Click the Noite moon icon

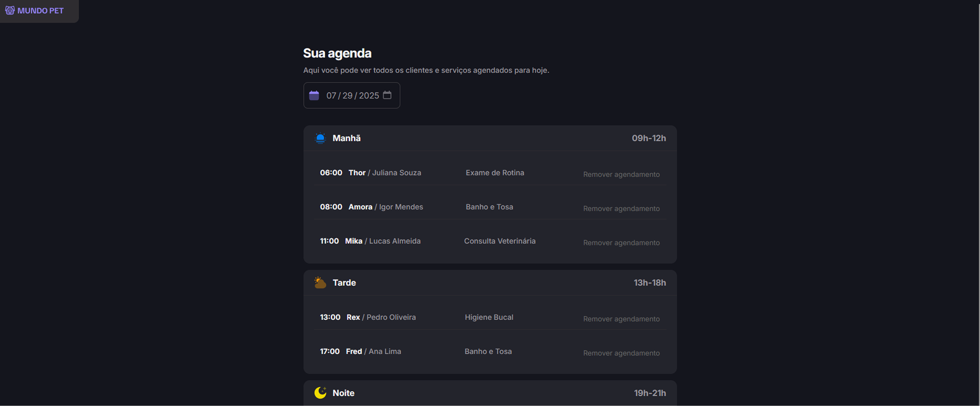point(320,393)
